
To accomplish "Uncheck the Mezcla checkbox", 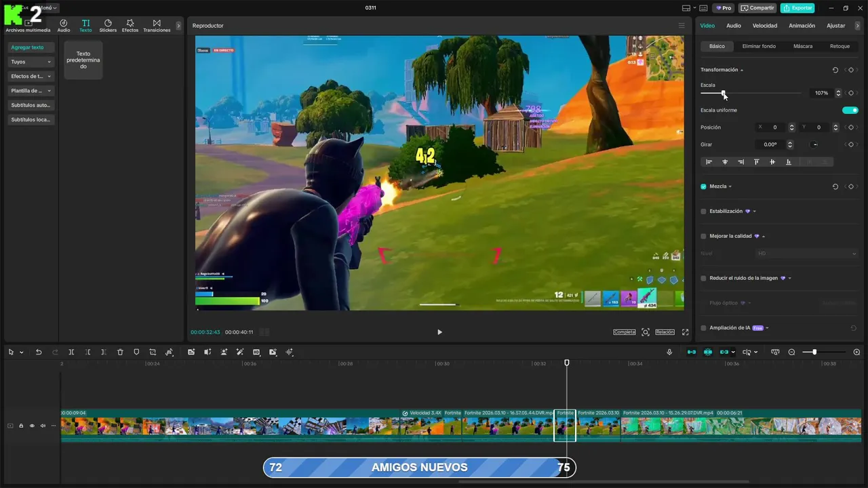I will click(x=703, y=186).
